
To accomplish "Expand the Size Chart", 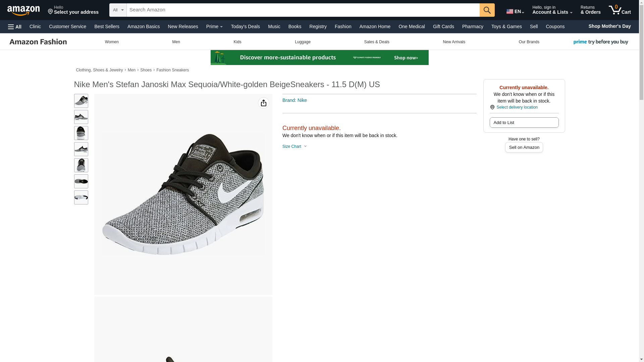I will coord(294,146).
